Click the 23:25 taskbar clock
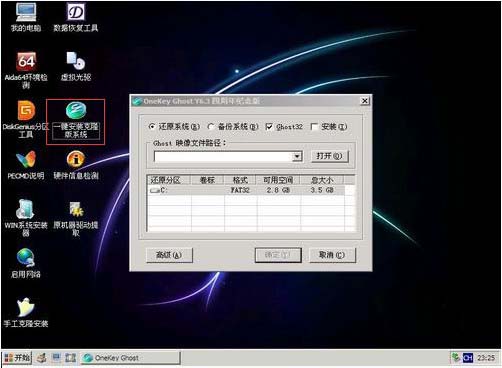Viewport: 502px width, 368px height. [486, 358]
